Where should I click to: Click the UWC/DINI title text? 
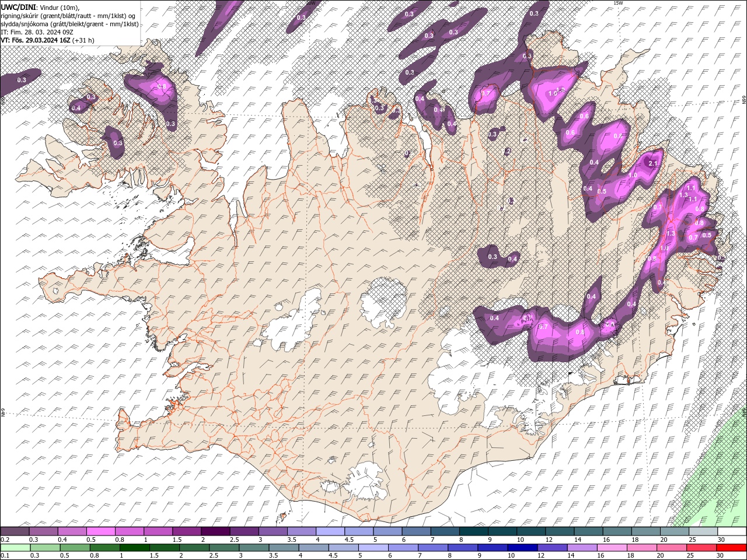tap(18, 7)
